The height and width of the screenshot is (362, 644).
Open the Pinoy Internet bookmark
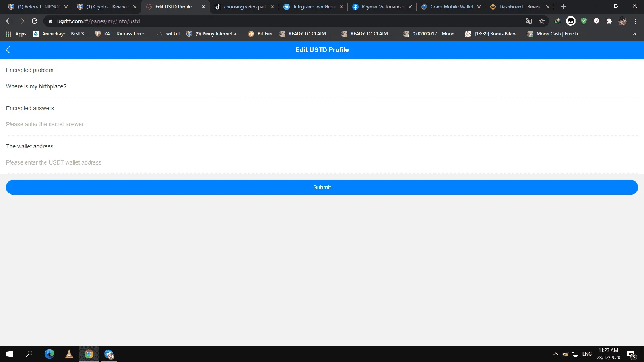click(x=213, y=34)
